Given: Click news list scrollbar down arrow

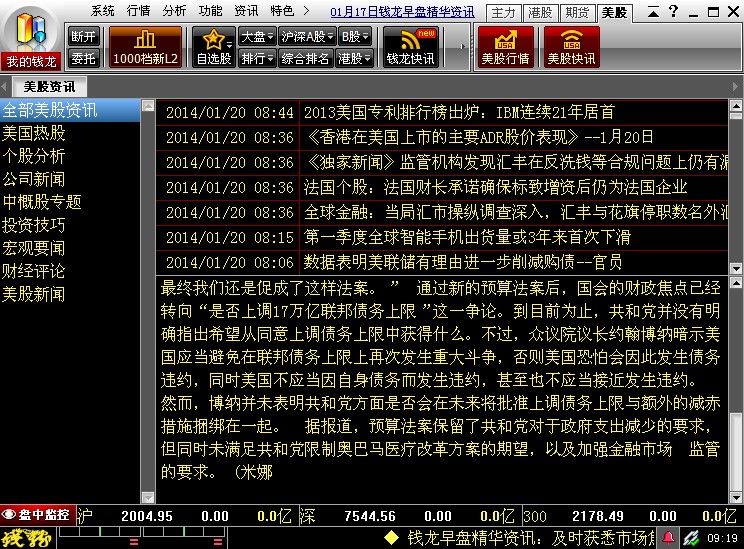Looking at the screenshot, I should pyautogui.click(x=736, y=269).
